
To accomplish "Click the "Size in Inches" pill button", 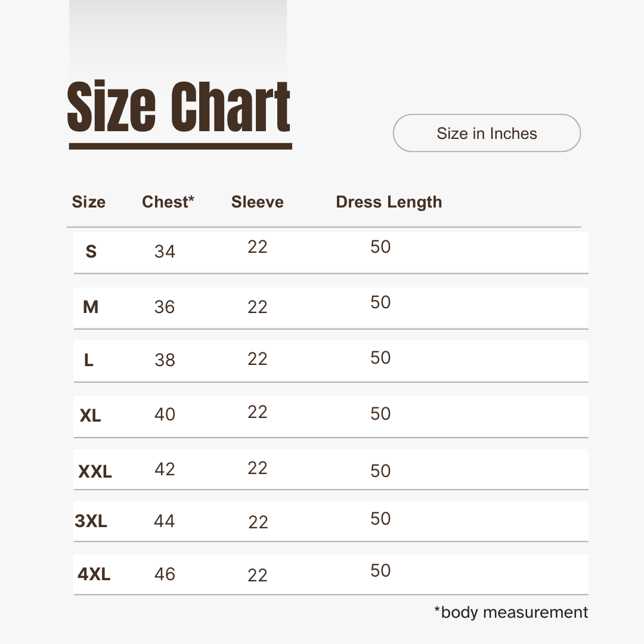I will point(487,133).
